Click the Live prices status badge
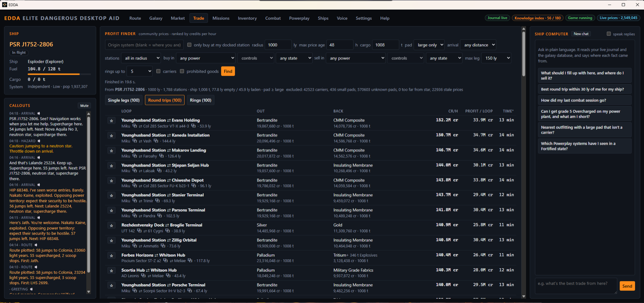Viewport: 644px width, 303px height. (618, 18)
